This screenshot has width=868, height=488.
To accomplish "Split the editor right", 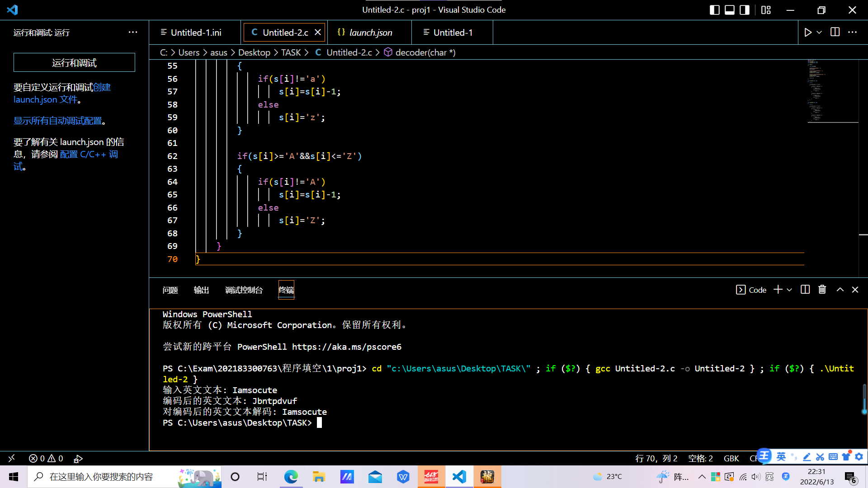I will click(x=835, y=32).
